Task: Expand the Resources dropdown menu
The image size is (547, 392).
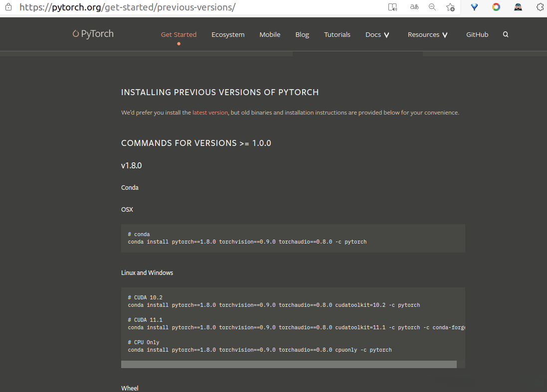Action: click(x=428, y=35)
